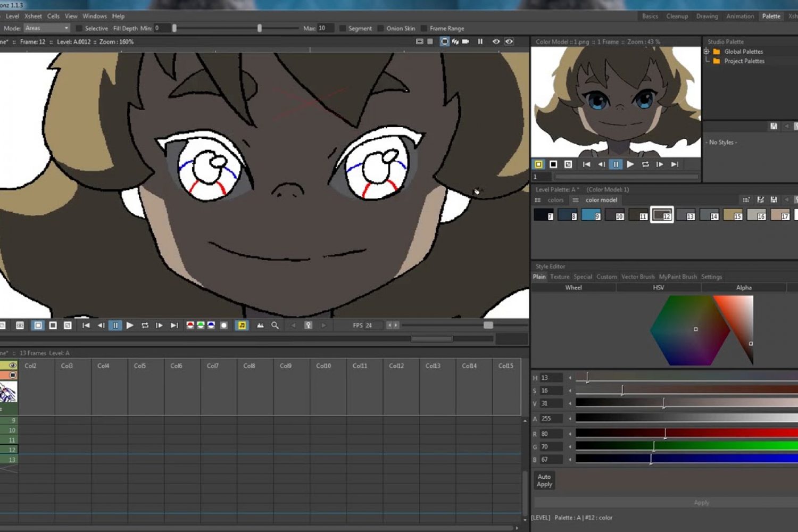Toggle the red channel icon in viewer
Screen dimensions: 798x532
pyautogui.click(x=190, y=326)
